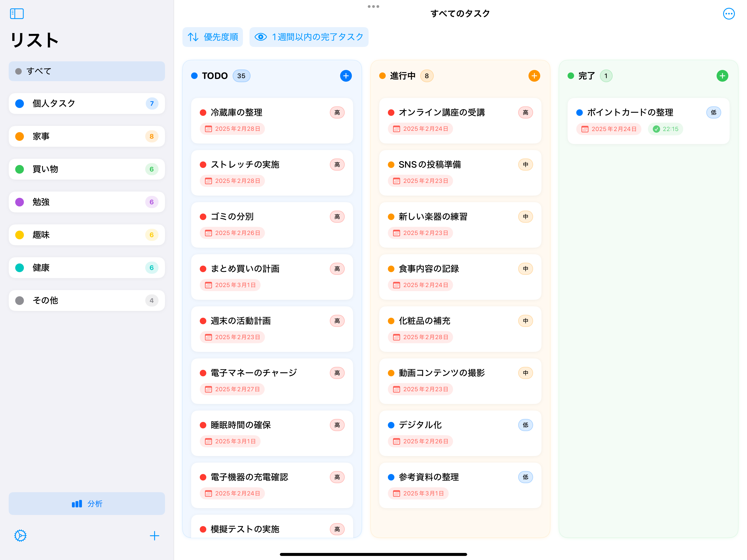Screen dimensions: 747x560
Task: Add a task to the 進行中 column
Action: click(534, 76)
